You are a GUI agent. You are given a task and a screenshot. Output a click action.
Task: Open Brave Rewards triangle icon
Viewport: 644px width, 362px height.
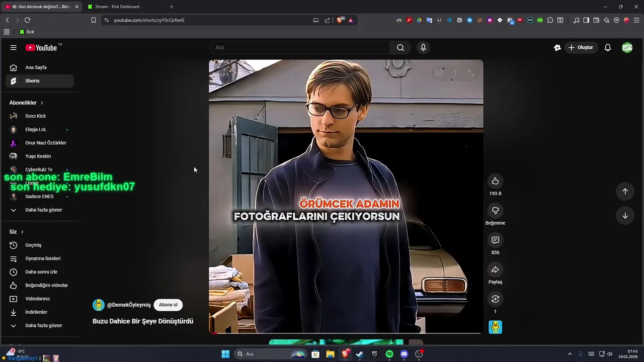click(351, 20)
